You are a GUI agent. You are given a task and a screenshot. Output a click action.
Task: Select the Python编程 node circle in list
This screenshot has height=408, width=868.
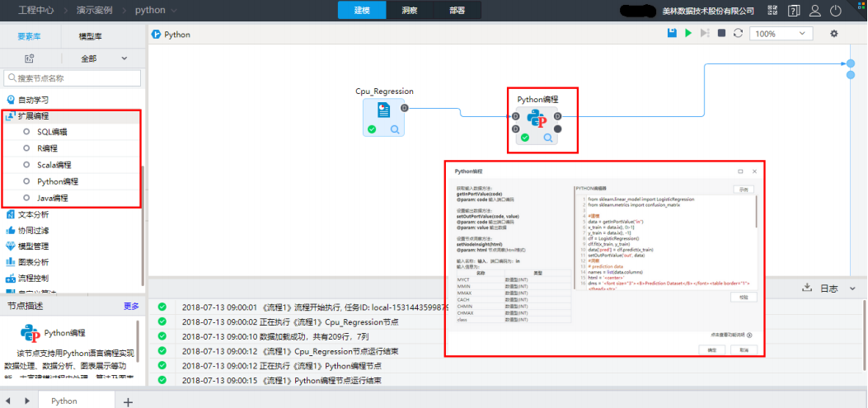click(27, 181)
